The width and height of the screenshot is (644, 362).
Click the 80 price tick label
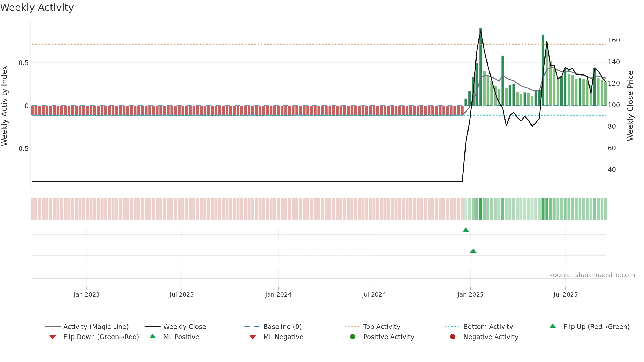pos(612,127)
